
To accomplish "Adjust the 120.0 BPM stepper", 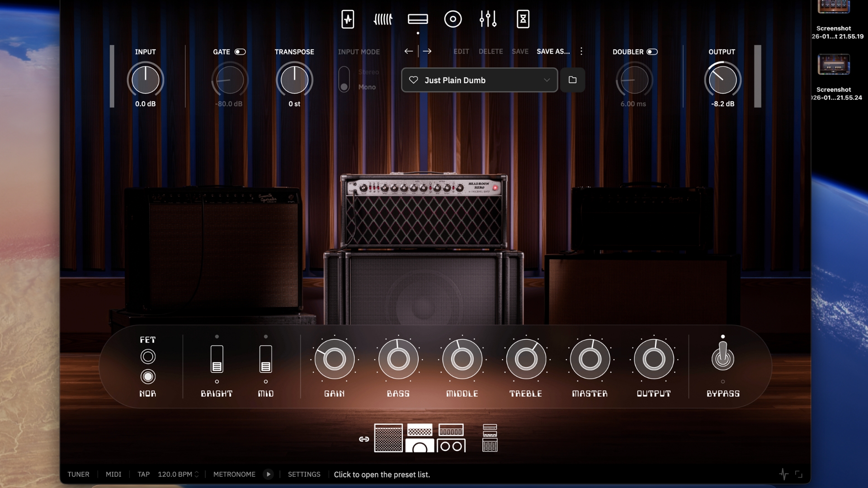I will click(x=196, y=474).
